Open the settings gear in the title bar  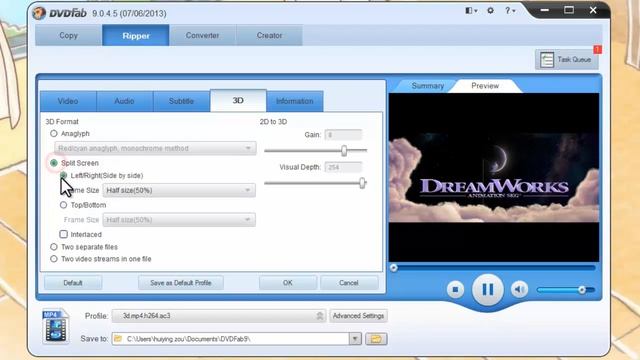(490, 11)
